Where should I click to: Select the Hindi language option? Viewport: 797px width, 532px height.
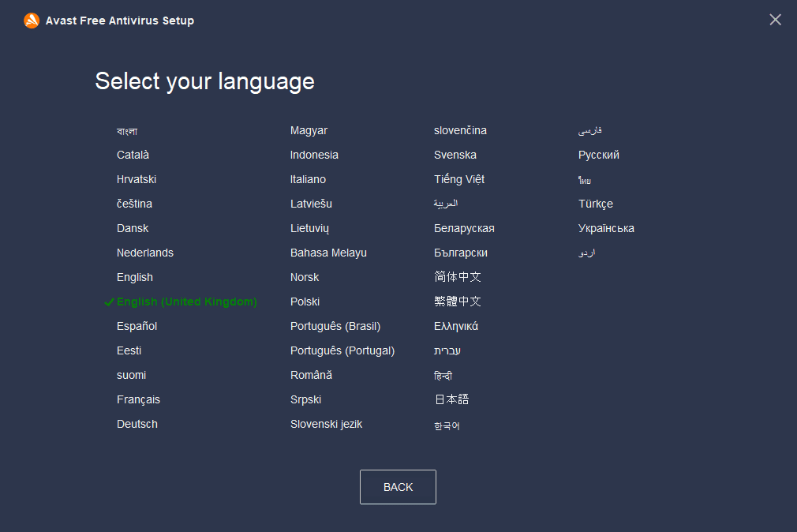(x=443, y=376)
